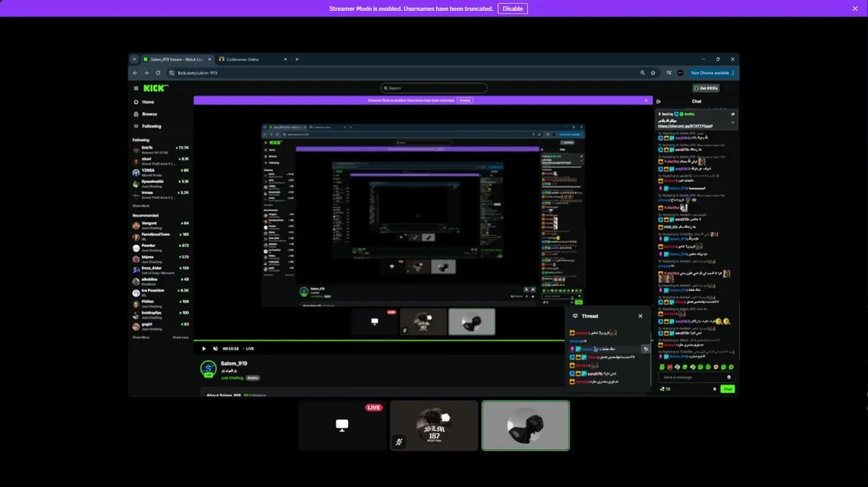Image resolution: width=868 pixels, height=487 pixels.
Task: Click the KICK logo
Action: (x=155, y=88)
